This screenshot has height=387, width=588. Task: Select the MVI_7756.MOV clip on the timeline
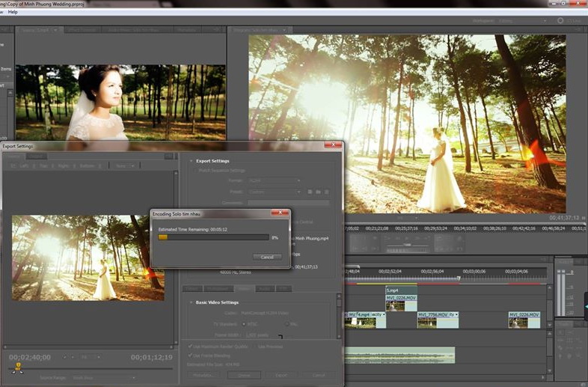(x=438, y=320)
